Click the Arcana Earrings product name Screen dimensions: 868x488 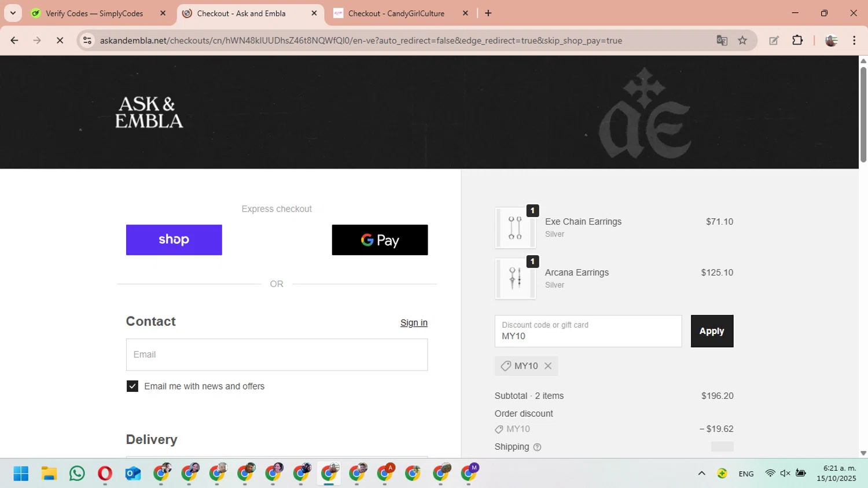coord(577,273)
